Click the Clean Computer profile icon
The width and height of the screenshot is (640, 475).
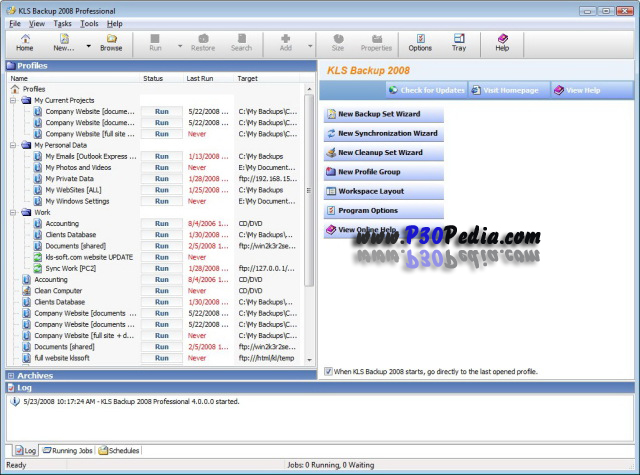tap(27, 291)
